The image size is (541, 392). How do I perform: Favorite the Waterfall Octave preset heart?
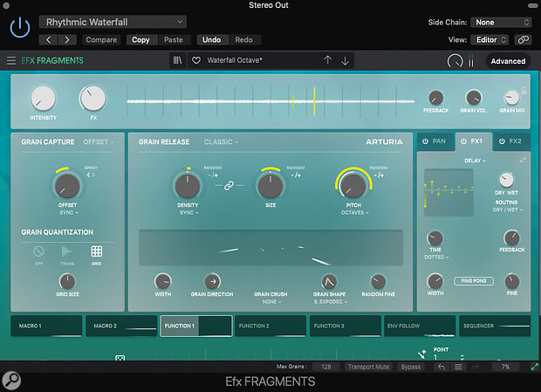point(196,60)
